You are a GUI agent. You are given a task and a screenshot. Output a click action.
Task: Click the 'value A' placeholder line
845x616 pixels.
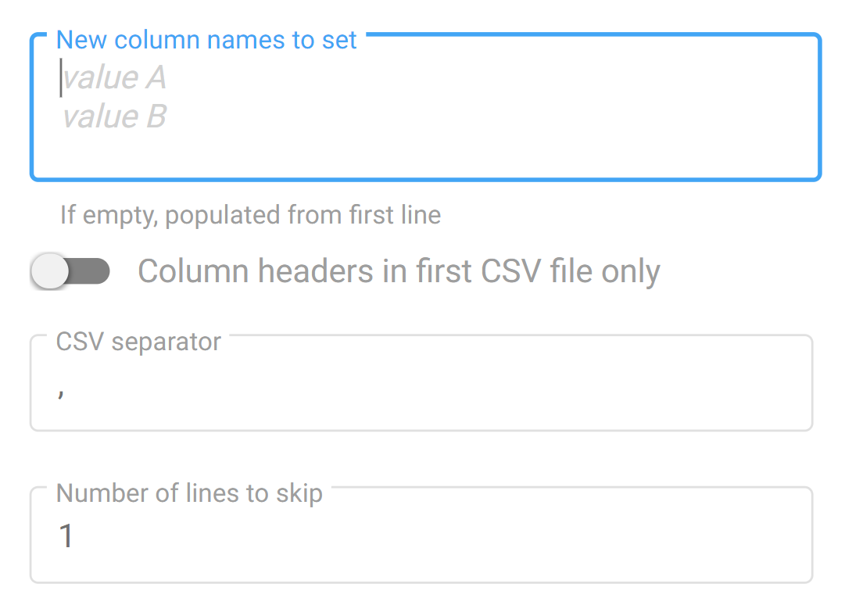(114, 78)
